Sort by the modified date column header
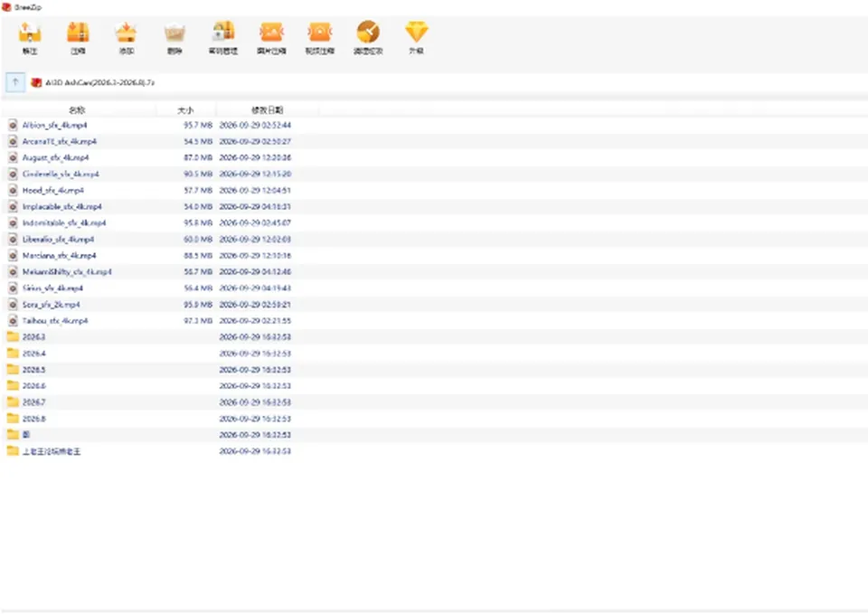 [268, 109]
